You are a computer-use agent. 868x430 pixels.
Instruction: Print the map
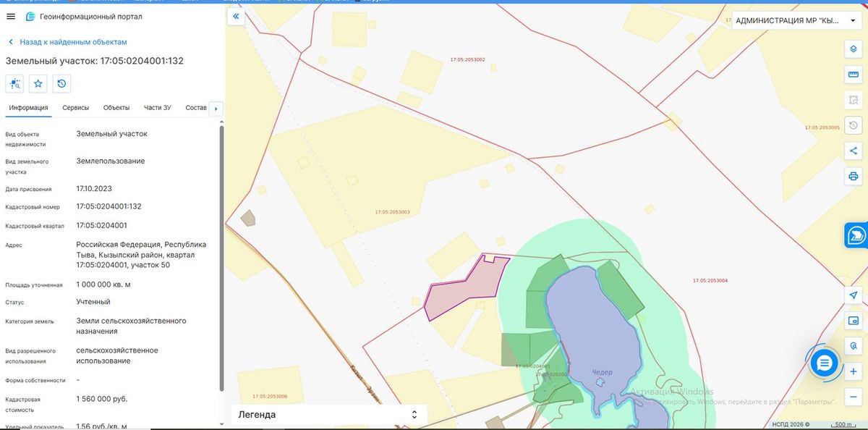point(853,176)
